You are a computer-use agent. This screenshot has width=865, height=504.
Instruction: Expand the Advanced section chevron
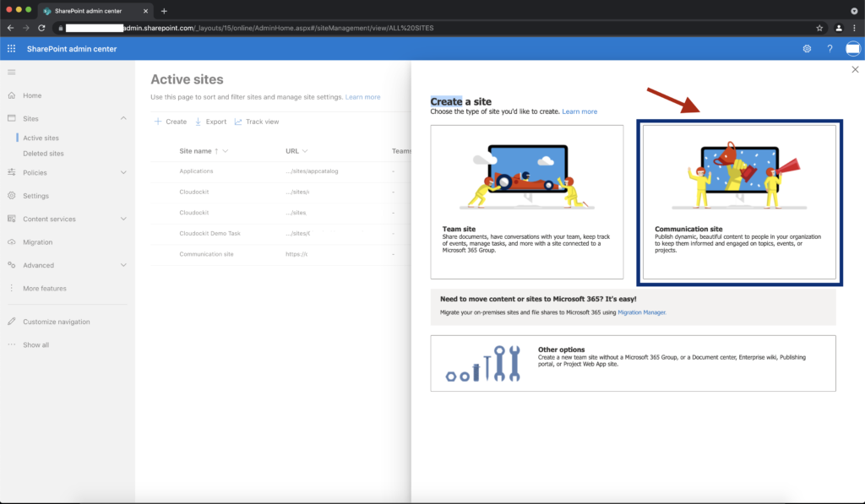click(123, 265)
